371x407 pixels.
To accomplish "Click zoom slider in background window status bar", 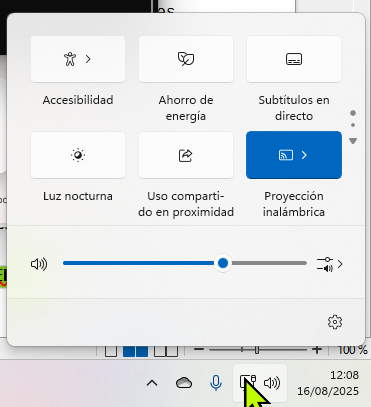I will tap(258, 350).
